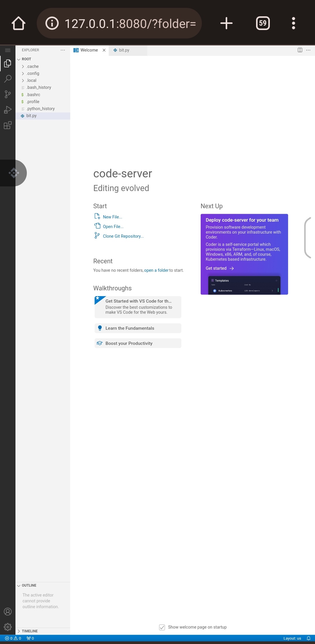
Task: Open .python_history in the explorer
Action: click(x=43, y=109)
